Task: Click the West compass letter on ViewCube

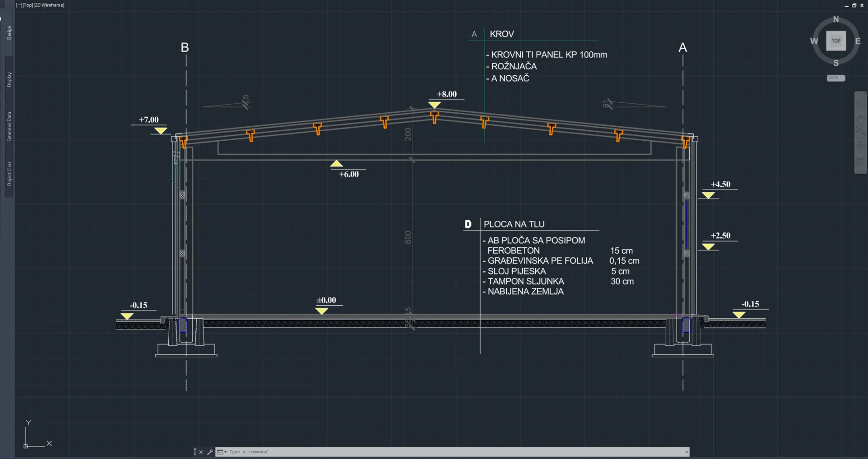Action: coord(814,41)
